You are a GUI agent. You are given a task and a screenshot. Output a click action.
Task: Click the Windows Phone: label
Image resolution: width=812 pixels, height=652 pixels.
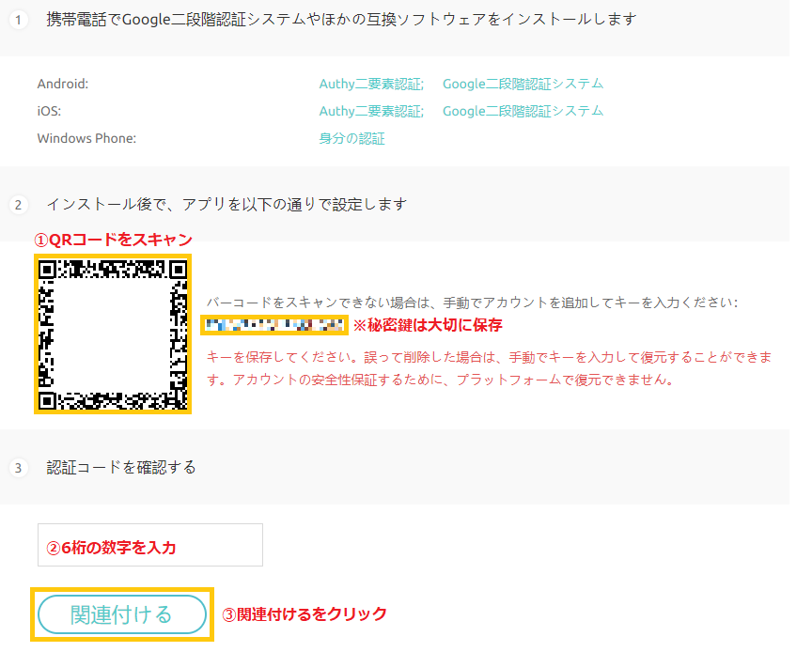[86, 139]
